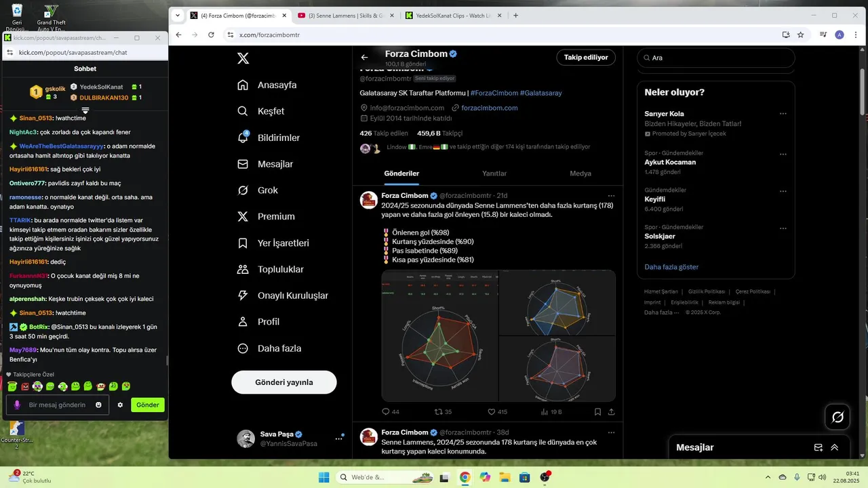The image size is (868, 488).
Task: Open more options on second post
Action: tap(611, 432)
